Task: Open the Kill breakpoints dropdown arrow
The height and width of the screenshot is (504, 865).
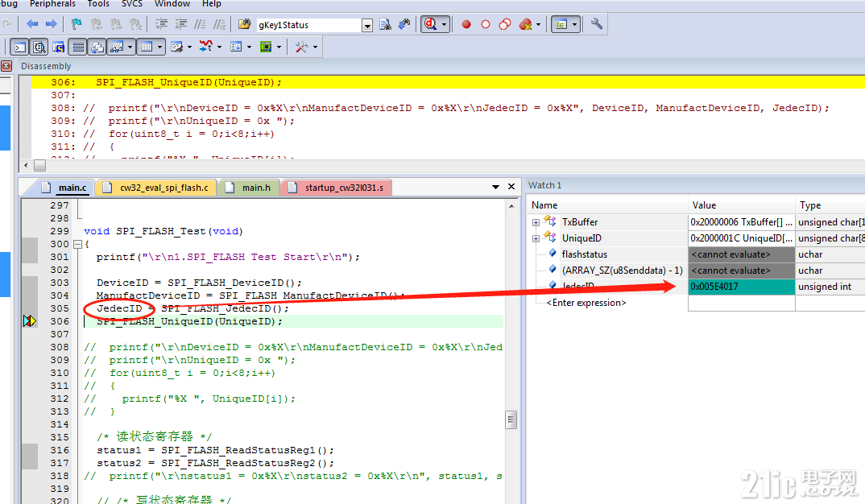Action: [539, 24]
